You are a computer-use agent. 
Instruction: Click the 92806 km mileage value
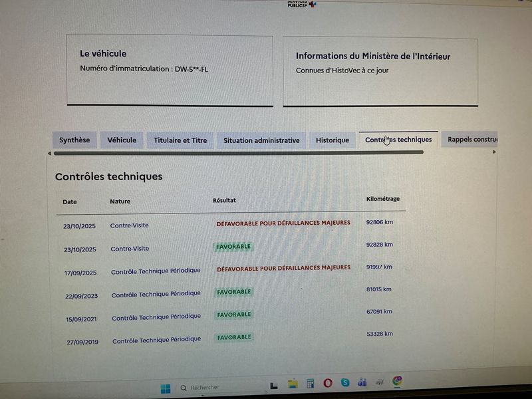tap(380, 222)
